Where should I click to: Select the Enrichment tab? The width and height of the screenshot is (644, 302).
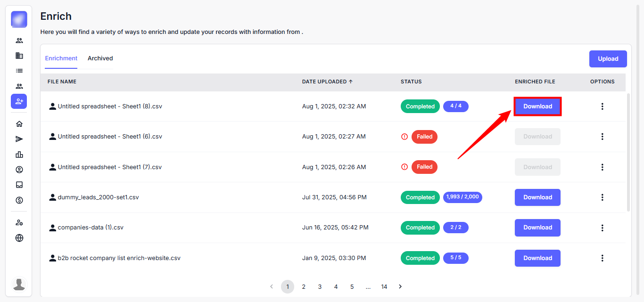tap(61, 58)
